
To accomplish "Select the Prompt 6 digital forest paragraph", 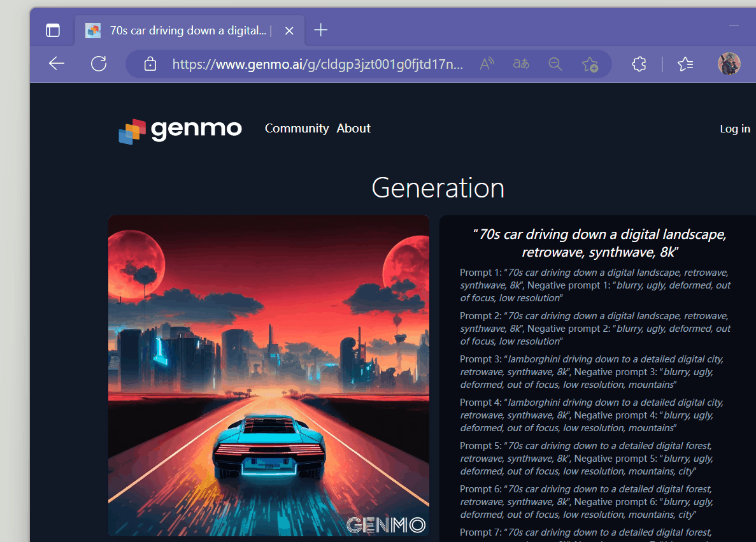I will point(587,502).
